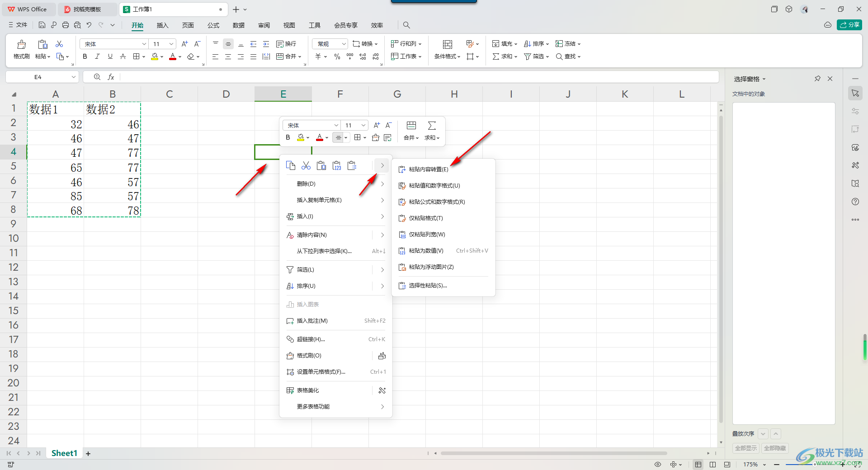Click the paste icon in context menu

coord(321,165)
